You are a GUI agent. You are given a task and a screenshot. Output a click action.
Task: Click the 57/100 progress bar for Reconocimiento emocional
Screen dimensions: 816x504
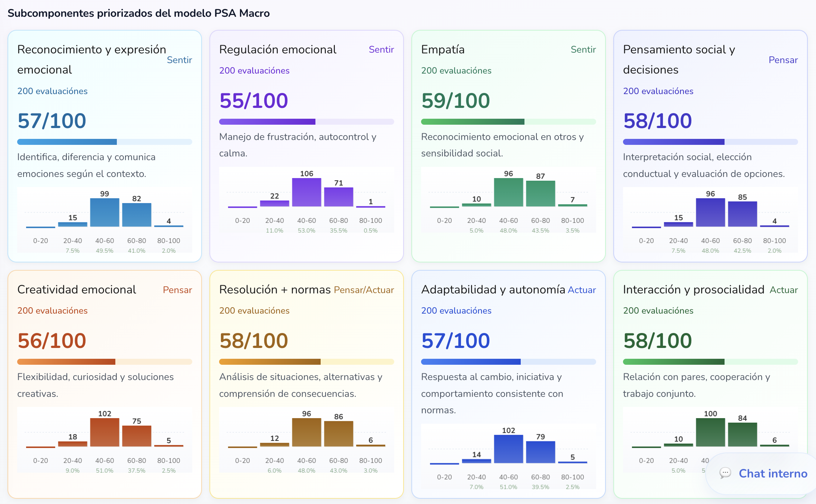coord(105,142)
